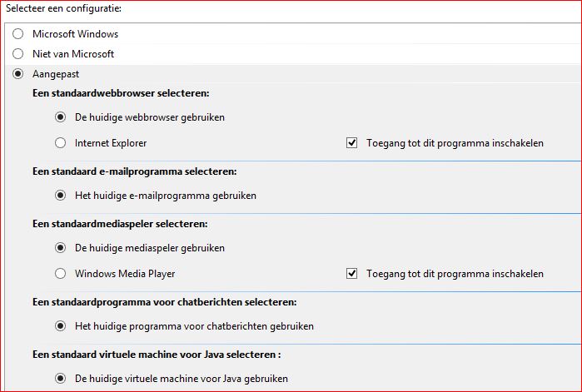Click the Een standaardwebbrowser selecteren heading

pos(121,93)
